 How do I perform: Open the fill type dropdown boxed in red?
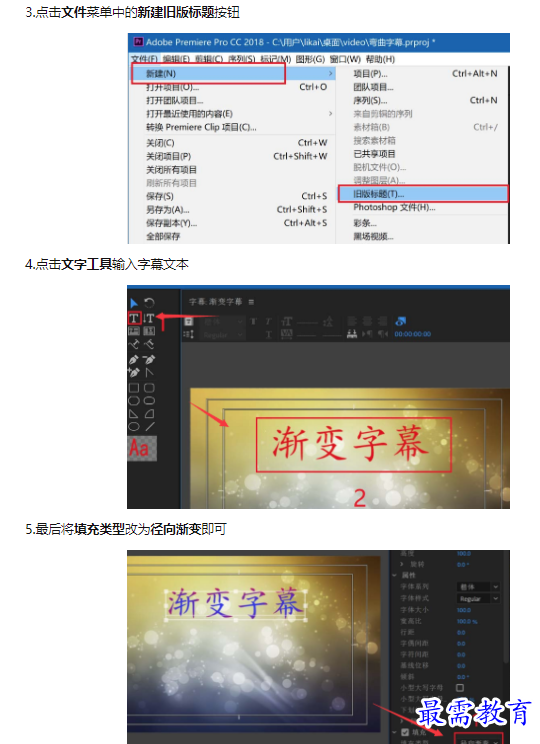[478, 741]
